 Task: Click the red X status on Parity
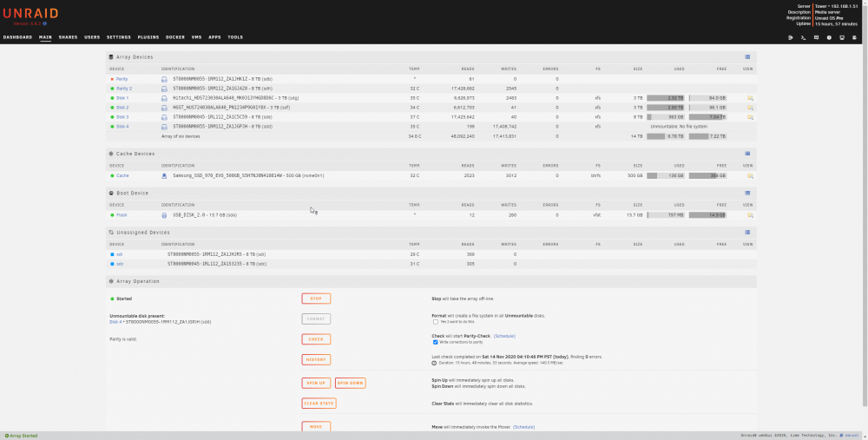point(112,79)
